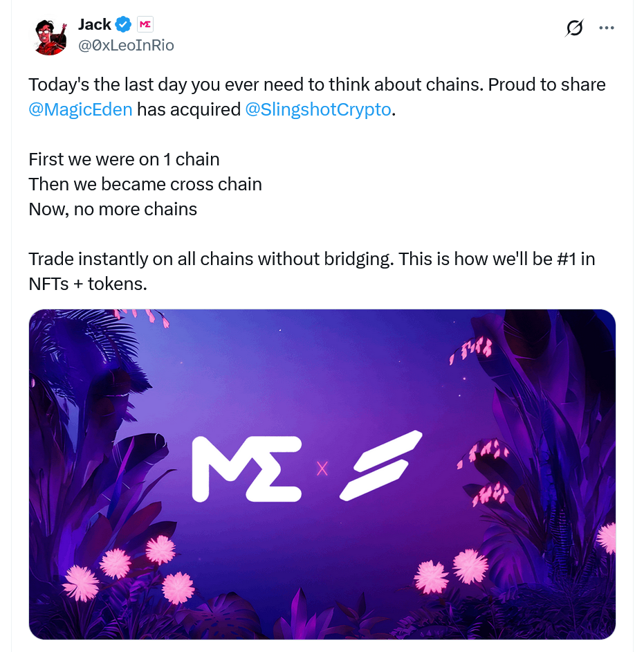Image resolution: width=644 pixels, height=652 pixels.
Task: Visit the @0xLeoInRio handle
Action: point(126,46)
